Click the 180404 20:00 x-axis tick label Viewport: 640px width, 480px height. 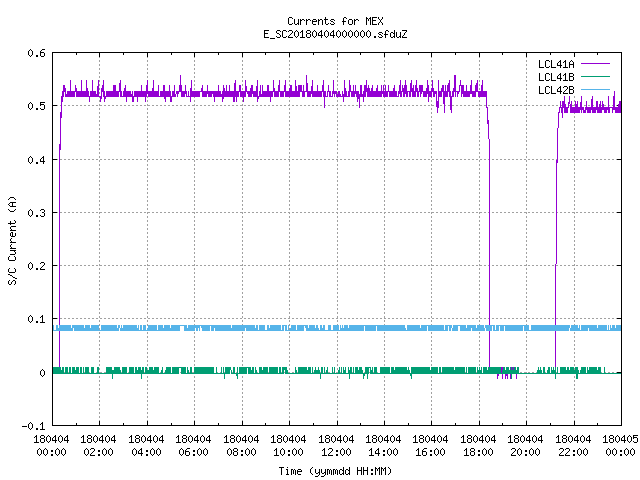(525, 446)
